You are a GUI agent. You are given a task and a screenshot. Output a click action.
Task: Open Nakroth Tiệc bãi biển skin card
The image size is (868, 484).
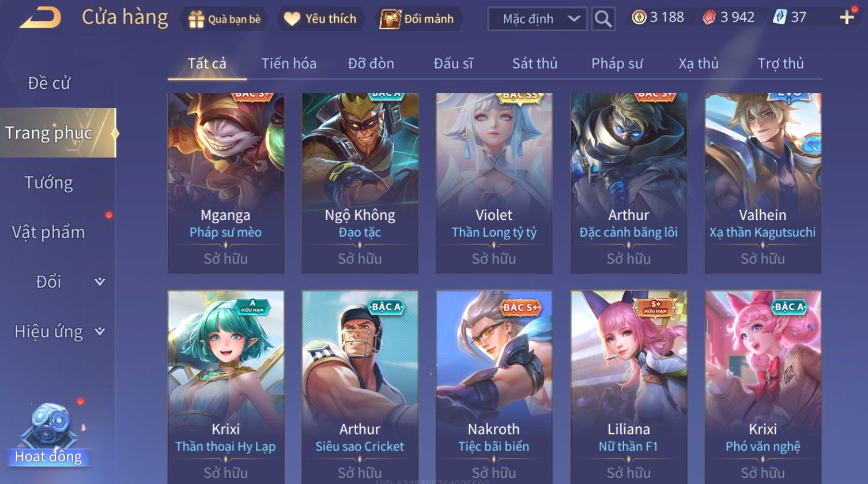pyautogui.click(x=494, y=387)
